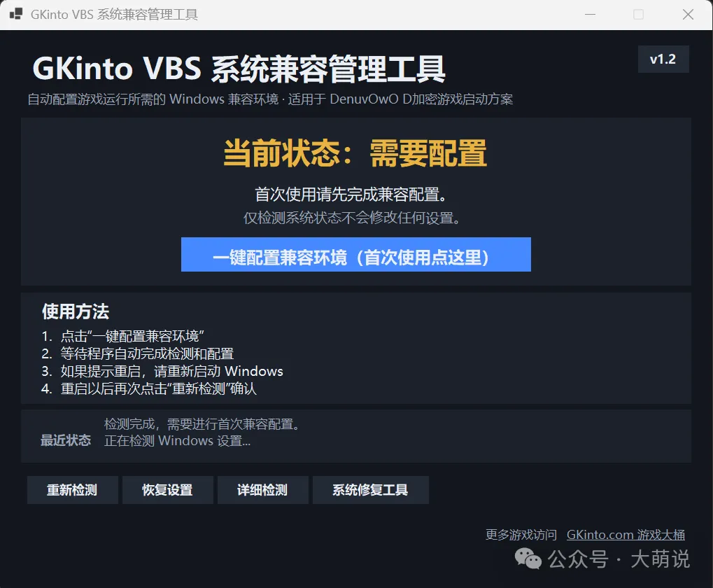The width and height of the screenshot is (713, 588).
Task: Click step 2 等待程序自动完成检测和配置
Action: (137, 353)
